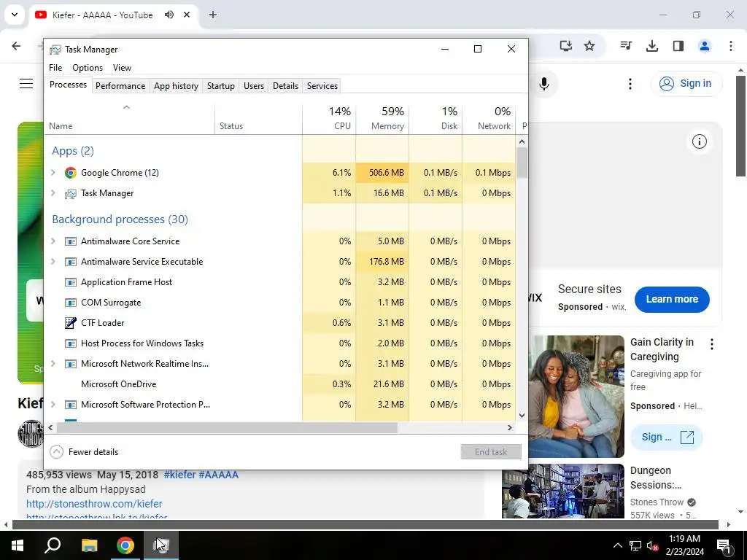The width and height of the screenshot is (747, 560).
Task: Open the Task Manager Options menu
Action: (x=88, y=68)
